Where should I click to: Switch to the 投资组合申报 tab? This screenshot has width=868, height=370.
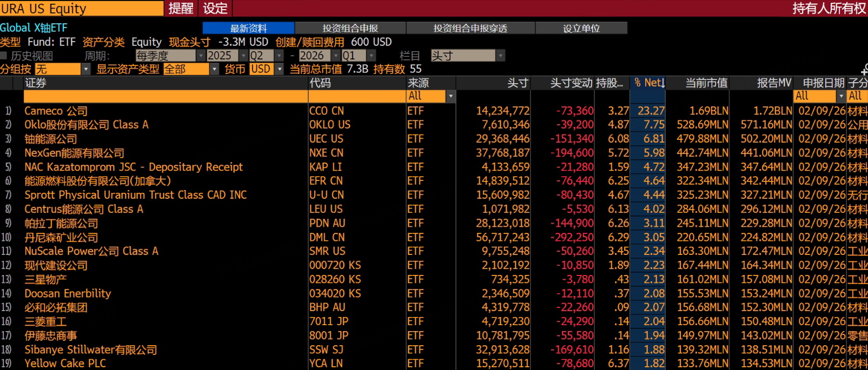pyautogui.click(x=350, y=28)
